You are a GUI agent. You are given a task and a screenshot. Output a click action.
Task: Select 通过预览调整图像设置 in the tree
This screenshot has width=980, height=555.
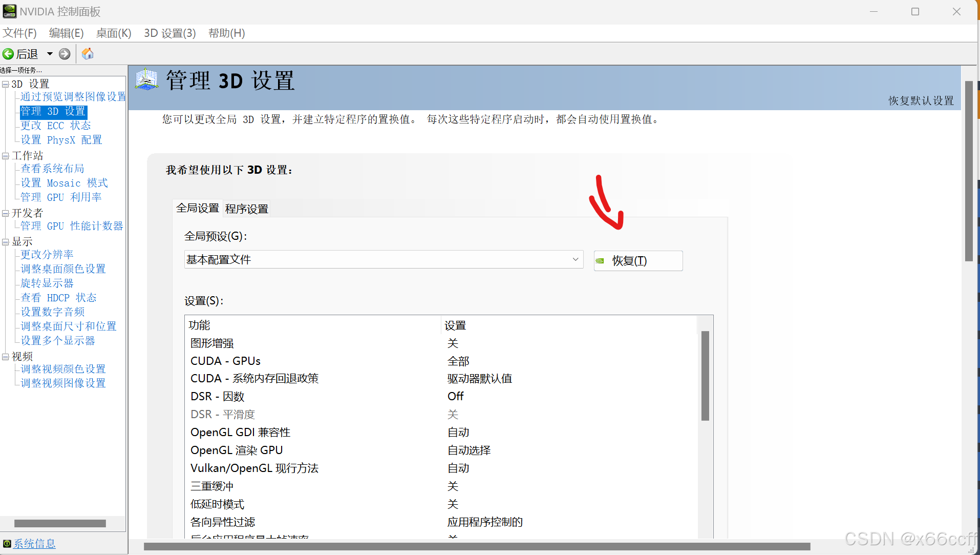[x=73, y=97]
